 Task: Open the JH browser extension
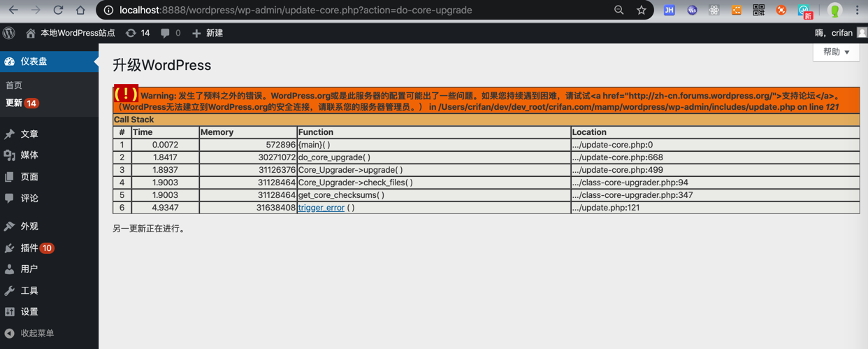670,10
